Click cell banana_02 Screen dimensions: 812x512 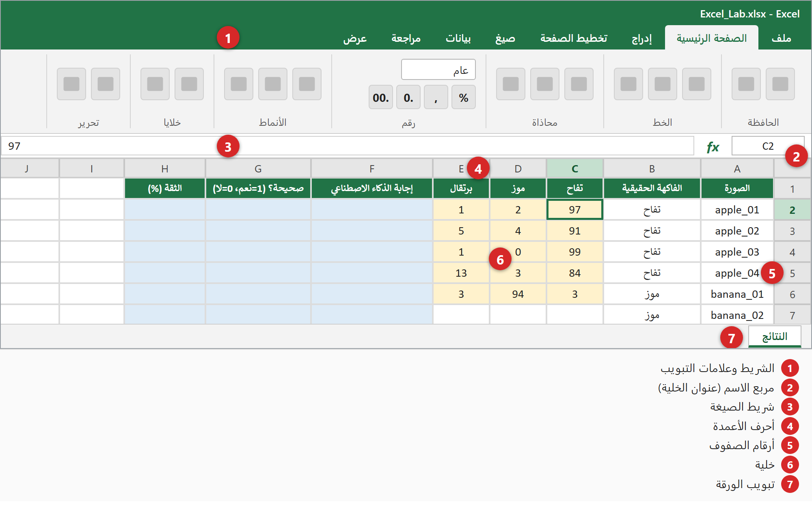tap(737, 315)
